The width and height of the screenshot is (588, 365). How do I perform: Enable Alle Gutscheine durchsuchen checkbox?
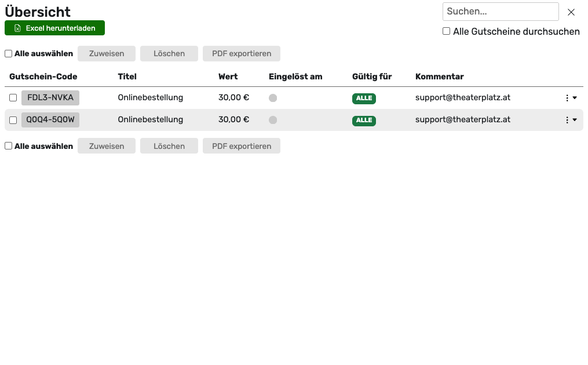coord(446,31)
